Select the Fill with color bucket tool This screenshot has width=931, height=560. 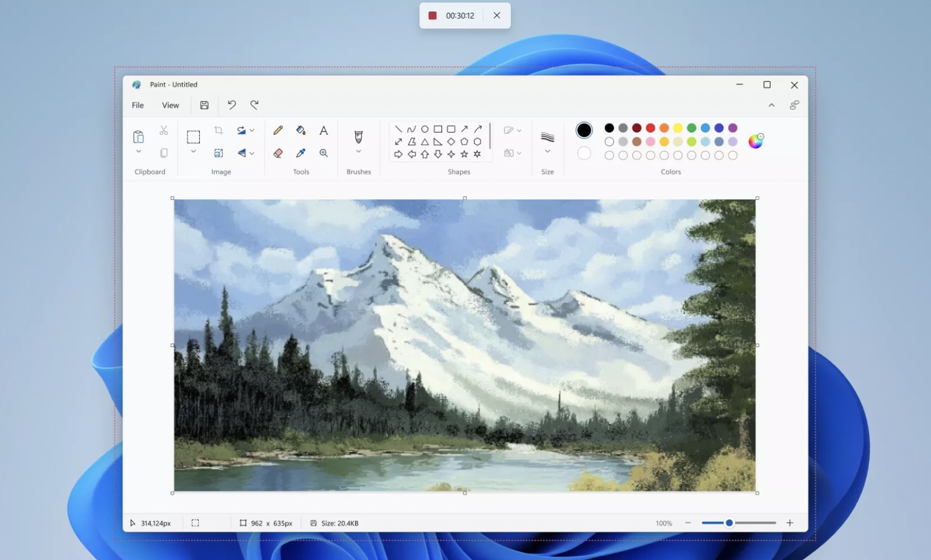301,130
